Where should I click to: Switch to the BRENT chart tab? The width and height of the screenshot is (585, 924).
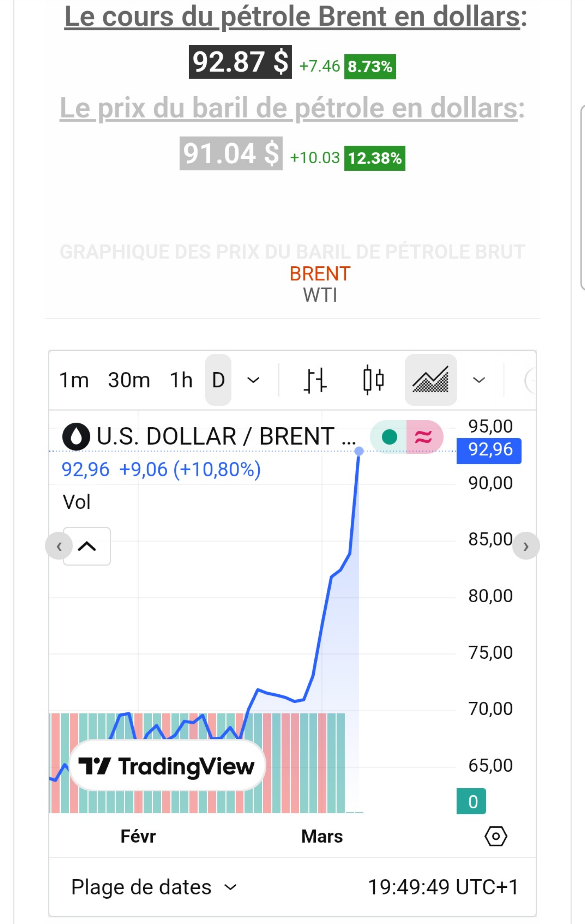tap(320, 274)
